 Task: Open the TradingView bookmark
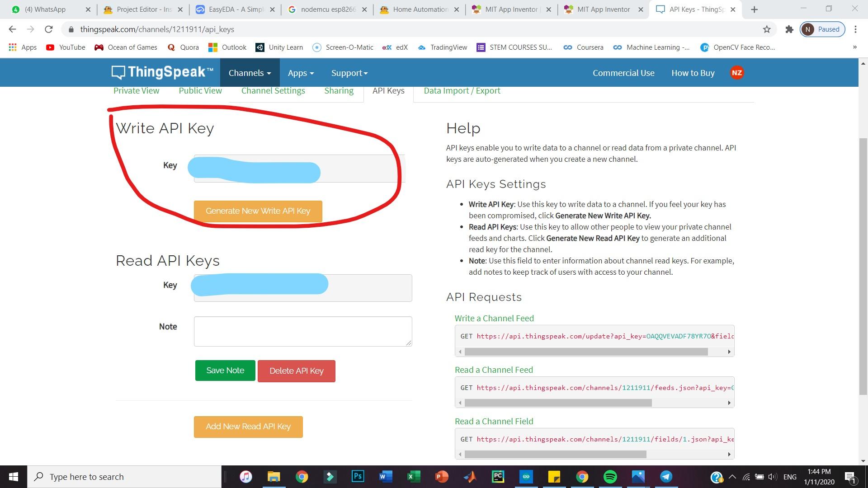tap(442, 47)
